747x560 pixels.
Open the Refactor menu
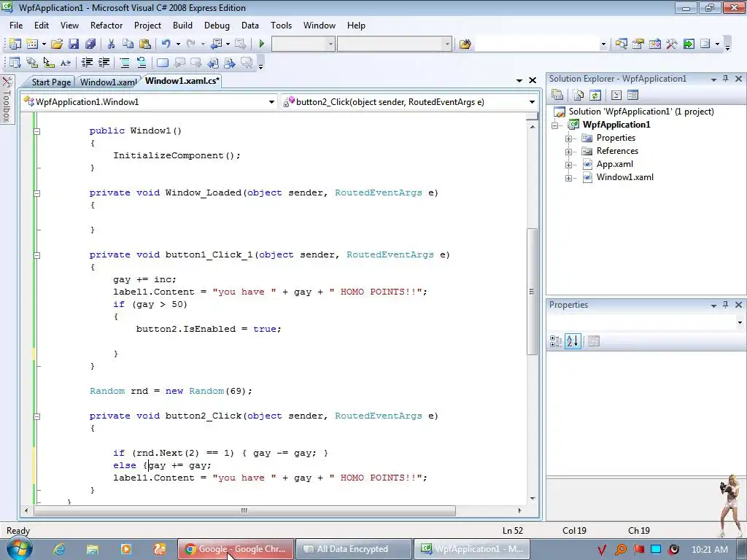pos(107,26)
